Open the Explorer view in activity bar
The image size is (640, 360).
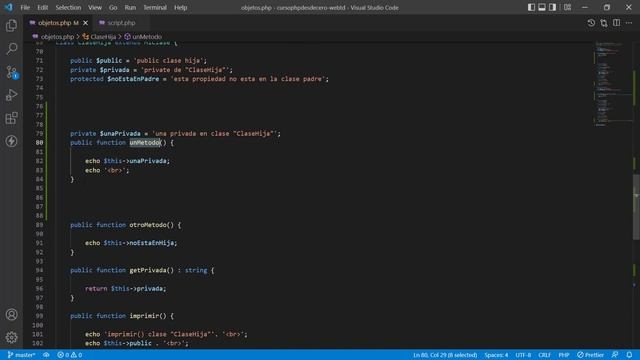pyautogui.click(x=11, y=26)
